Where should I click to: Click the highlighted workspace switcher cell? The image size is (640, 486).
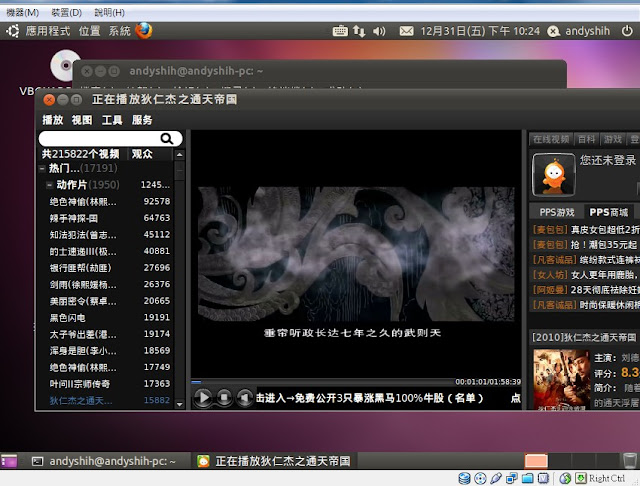(536, 461)
